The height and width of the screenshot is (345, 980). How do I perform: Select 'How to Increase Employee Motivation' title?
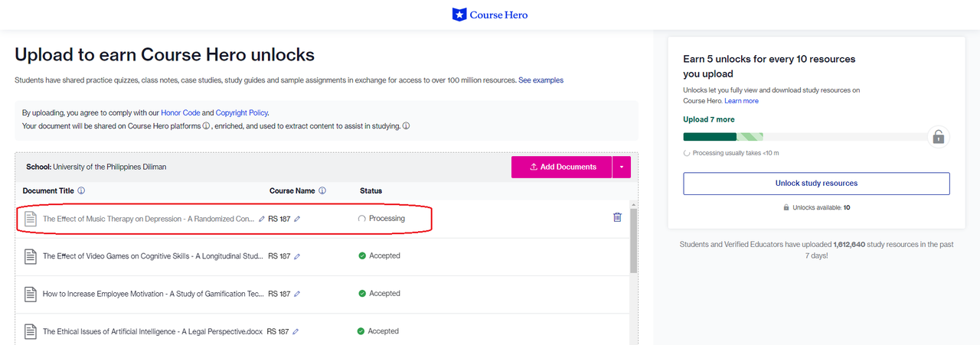[152, 294]
